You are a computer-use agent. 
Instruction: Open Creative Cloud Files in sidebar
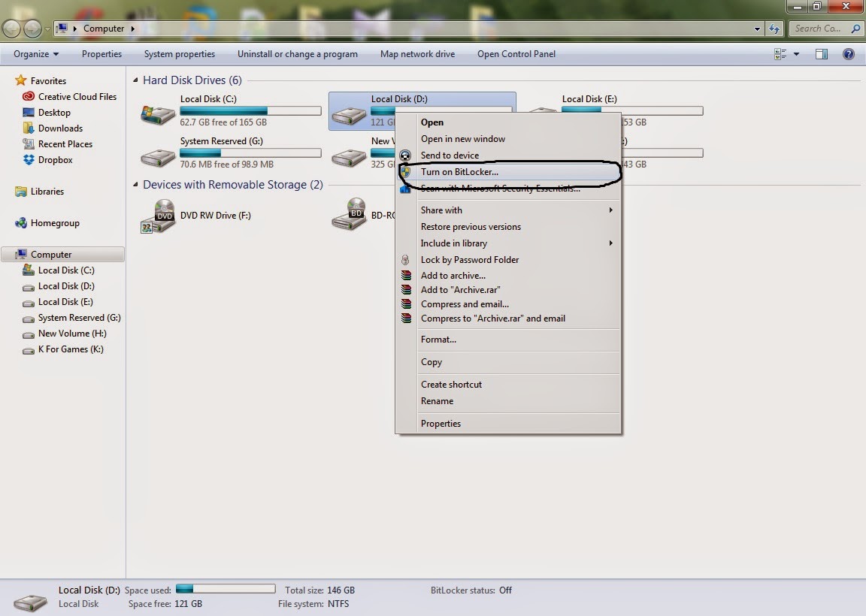pyautogui.click(x=69, y=97)
